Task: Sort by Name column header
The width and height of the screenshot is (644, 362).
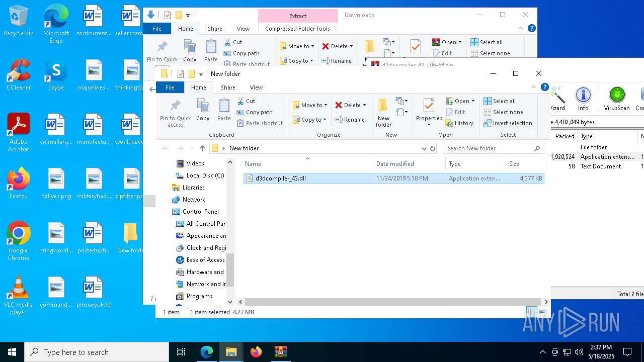Action: [307, 164]
